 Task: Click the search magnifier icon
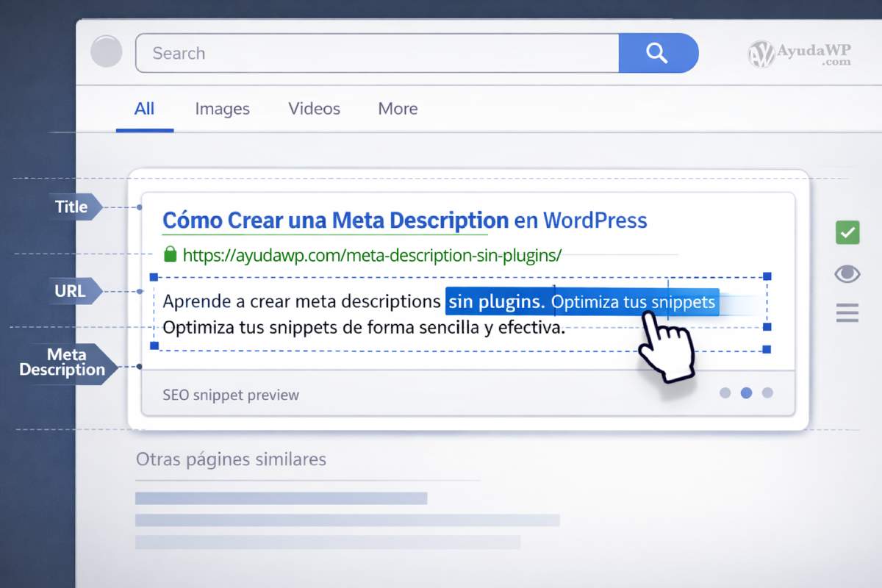(656, 53)
